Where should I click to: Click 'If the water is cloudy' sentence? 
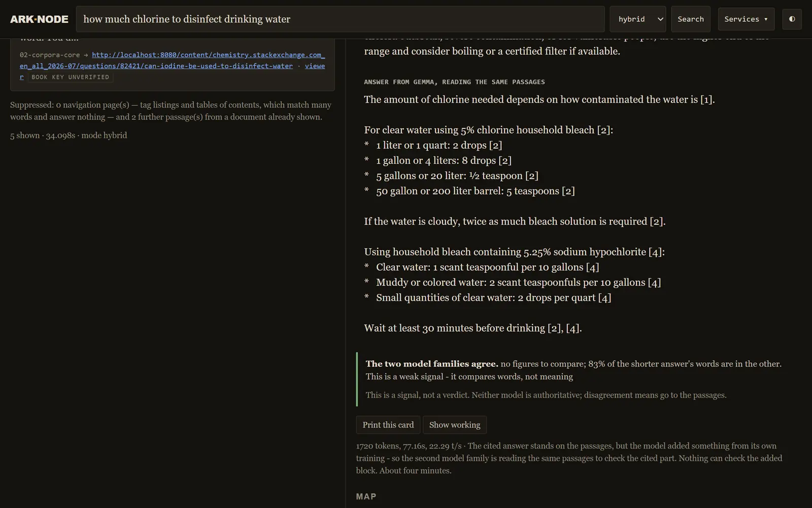click(515, 221)
